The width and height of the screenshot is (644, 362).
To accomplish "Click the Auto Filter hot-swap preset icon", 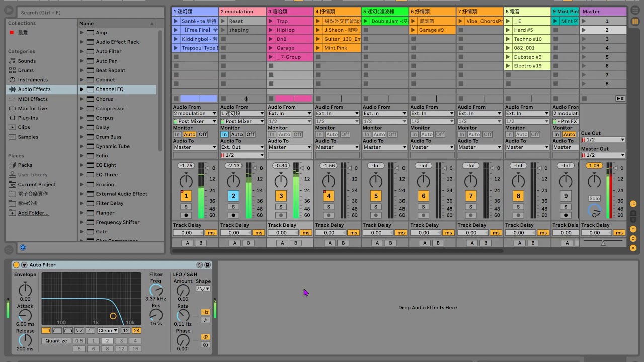I will (x=200, y=265).
